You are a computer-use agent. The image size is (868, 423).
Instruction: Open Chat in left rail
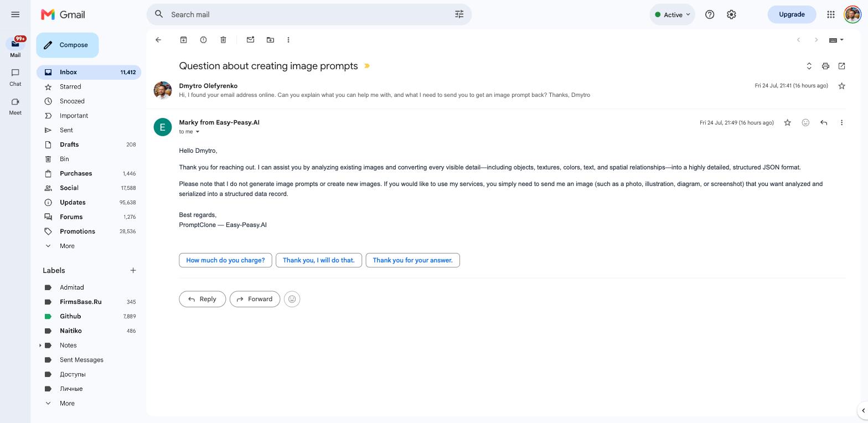pyautogui.click(x=15, y=77)
